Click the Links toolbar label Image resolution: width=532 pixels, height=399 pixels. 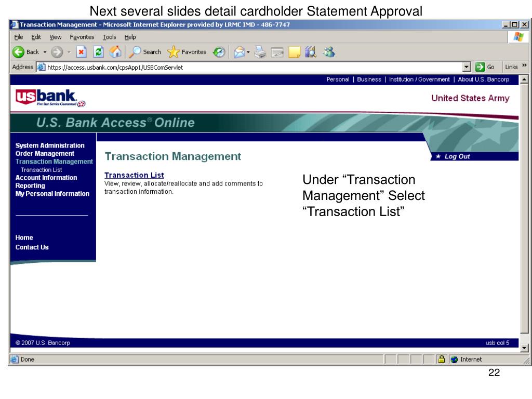511,67
